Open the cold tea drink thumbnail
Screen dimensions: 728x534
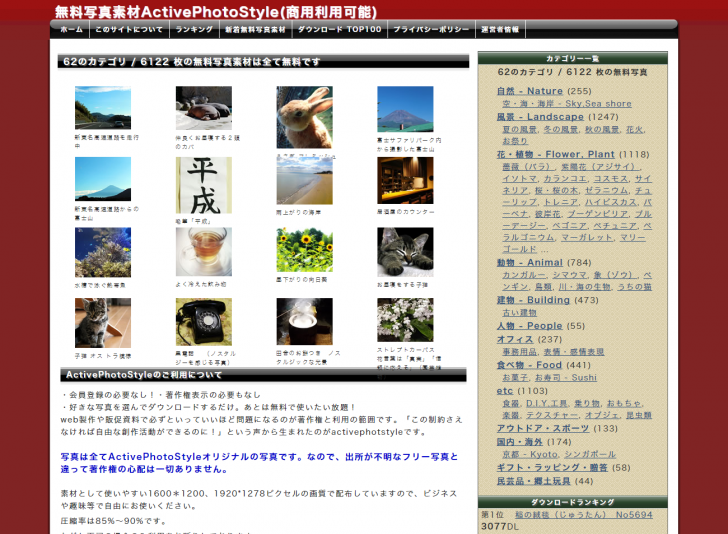tap(203, 252)
